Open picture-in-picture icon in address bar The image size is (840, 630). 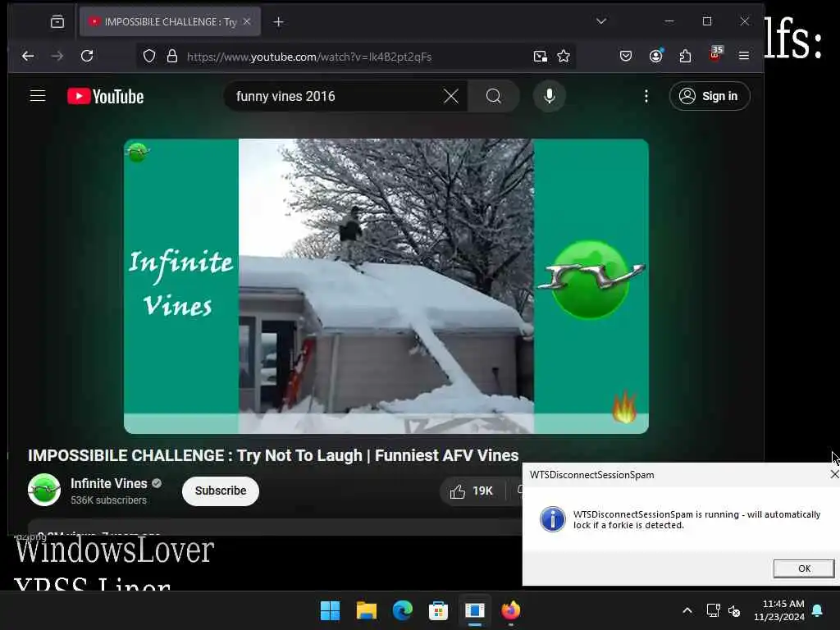(x=541, y=57)
